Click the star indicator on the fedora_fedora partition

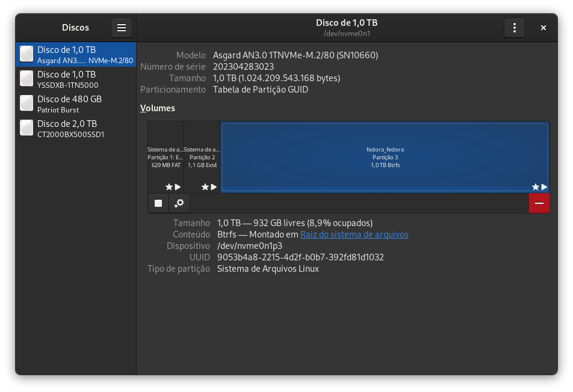[x=534, y=186]
